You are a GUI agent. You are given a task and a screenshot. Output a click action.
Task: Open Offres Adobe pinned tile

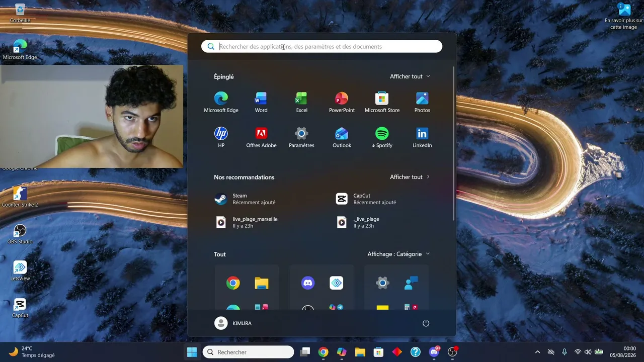click(261, 137)
